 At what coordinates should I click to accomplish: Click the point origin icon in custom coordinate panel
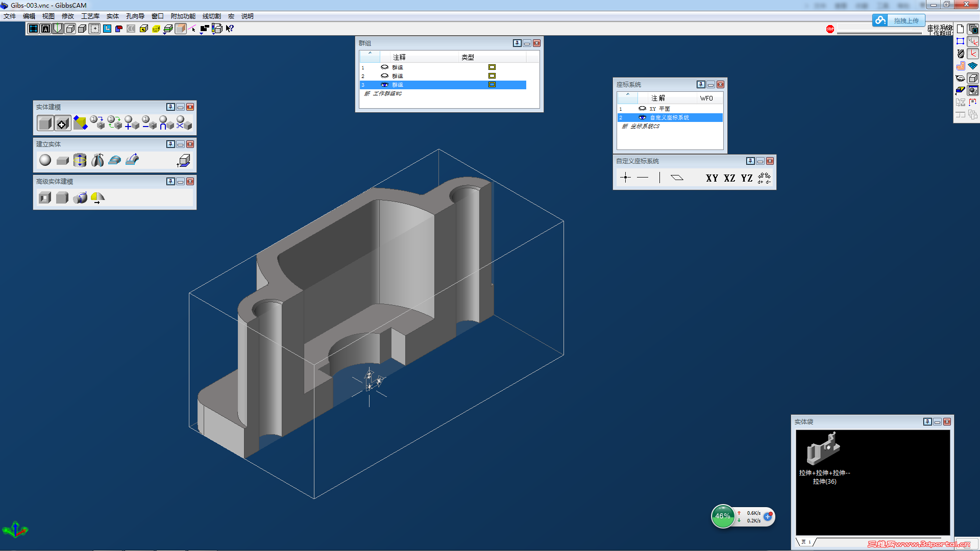coord(625,178)
